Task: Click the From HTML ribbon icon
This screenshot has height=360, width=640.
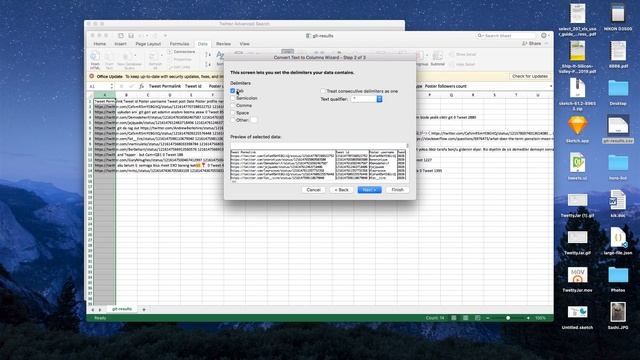Action: pyautogui.click(x=95, y=60)
